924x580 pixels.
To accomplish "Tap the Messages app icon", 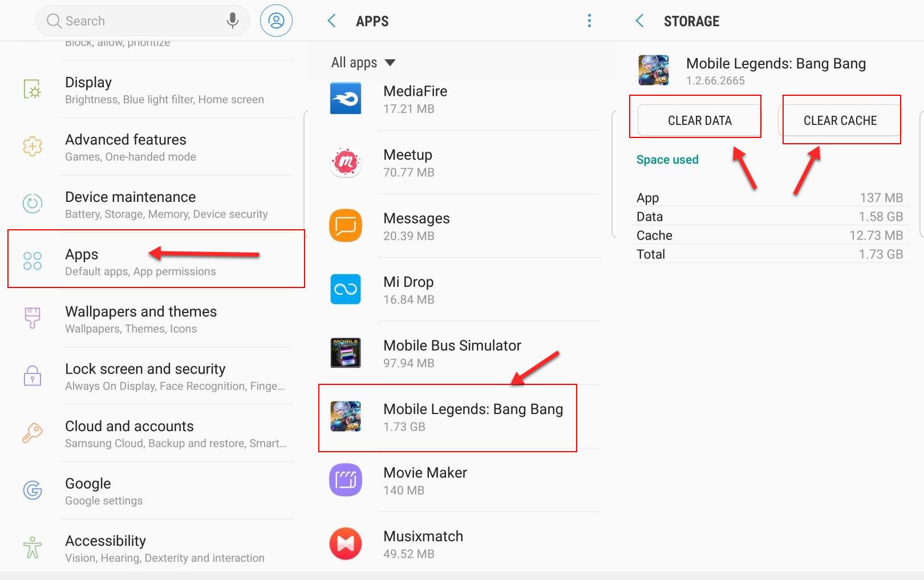I will pyautogui.click(x=346, y=226).
